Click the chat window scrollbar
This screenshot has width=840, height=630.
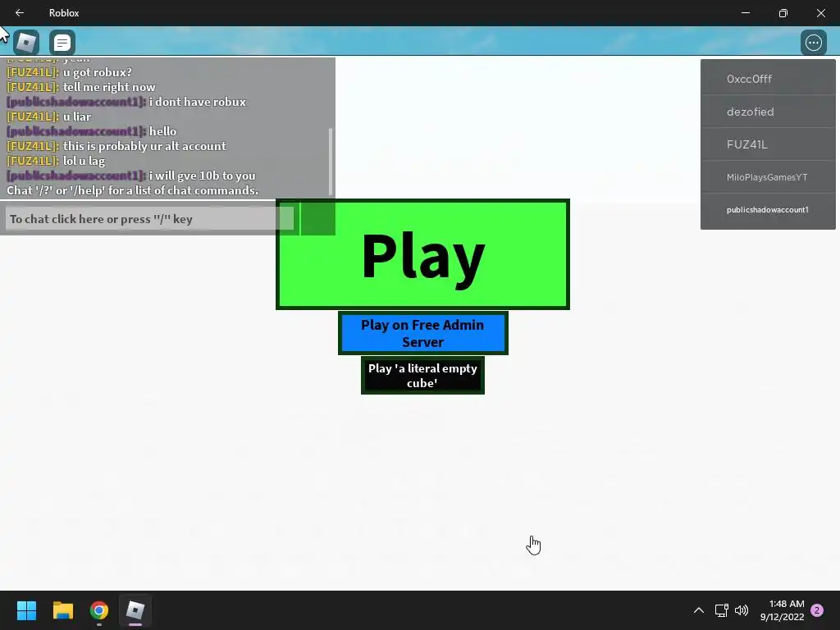click(x=331, y=162)
